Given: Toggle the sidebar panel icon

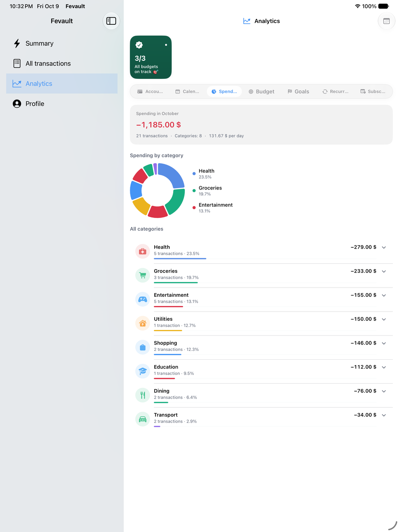Looking at the screenshot, I should click(111, 21).
